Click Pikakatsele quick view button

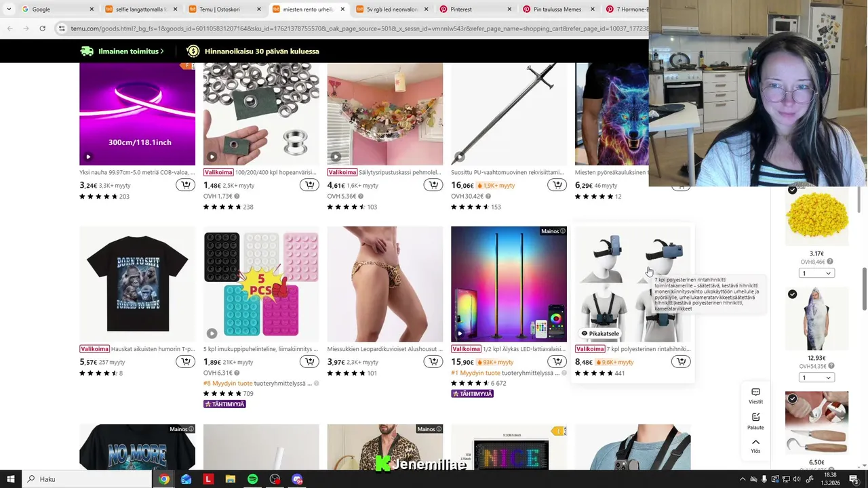coord(600,333)
